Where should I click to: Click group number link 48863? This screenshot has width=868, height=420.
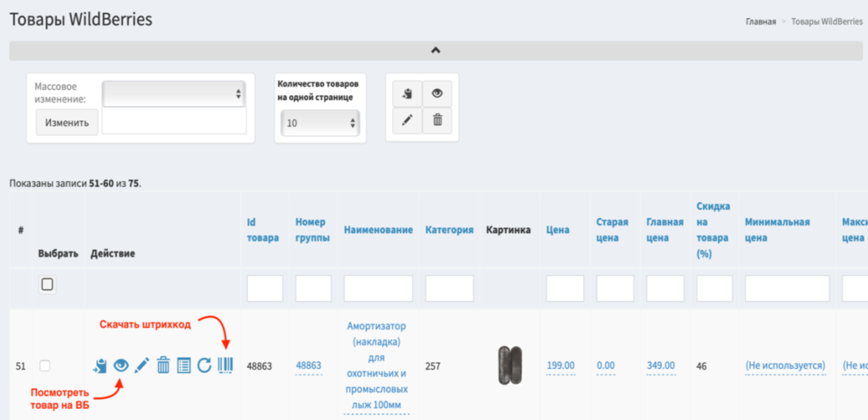[x=308, y=366]
